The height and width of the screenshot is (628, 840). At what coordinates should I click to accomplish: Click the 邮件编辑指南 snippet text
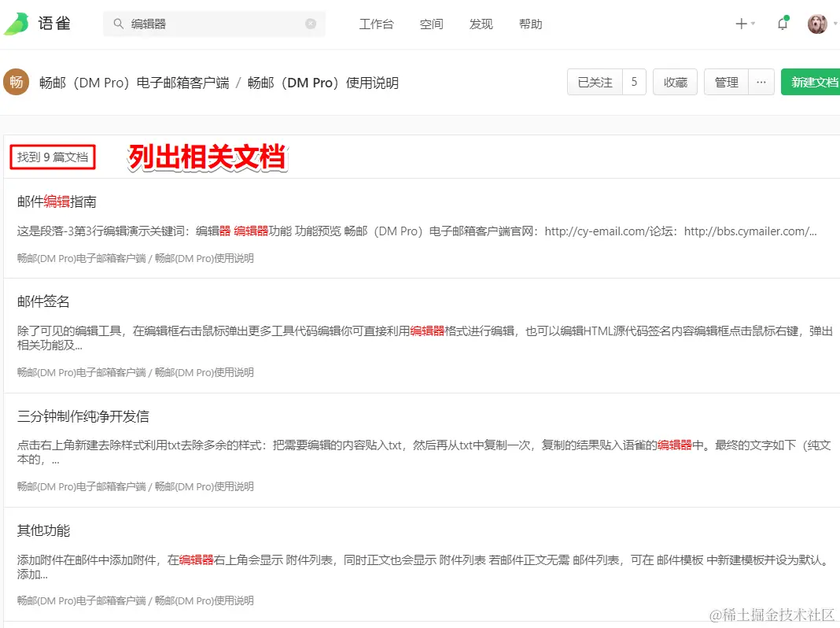click(x=417, y=231)
